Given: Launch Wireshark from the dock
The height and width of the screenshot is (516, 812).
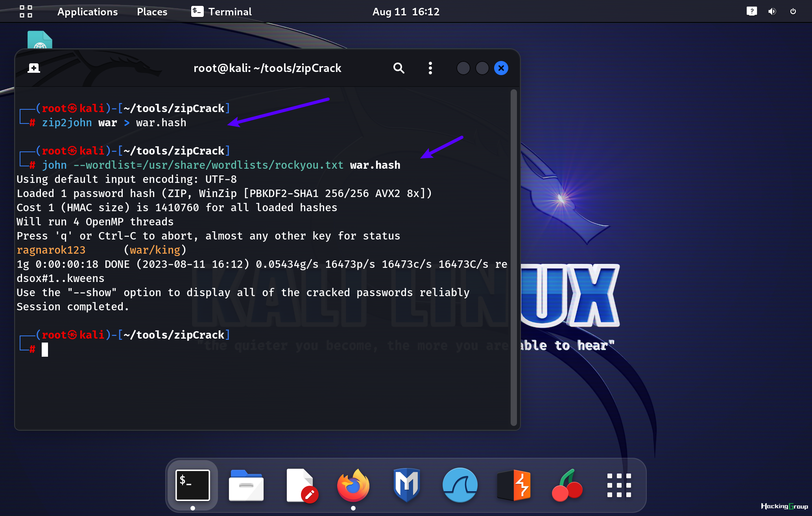Looking at the screenshot, I should click(x=460, y=485).
